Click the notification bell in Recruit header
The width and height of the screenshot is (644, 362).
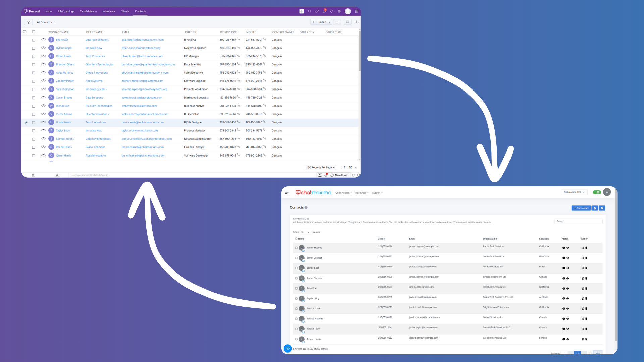tap(332, 11)
